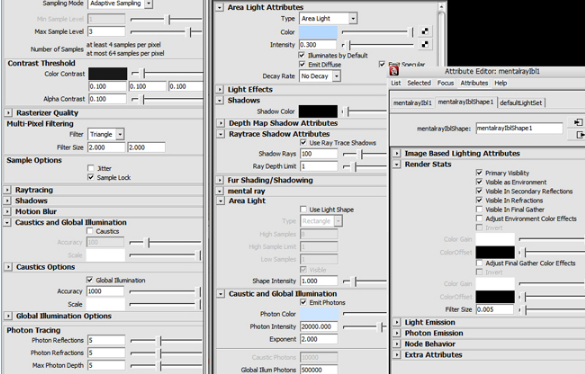Open the Sampling Mode dropdown
This screenshot has height=374, width=585.
pyautogui.click(x=148, y=4)
